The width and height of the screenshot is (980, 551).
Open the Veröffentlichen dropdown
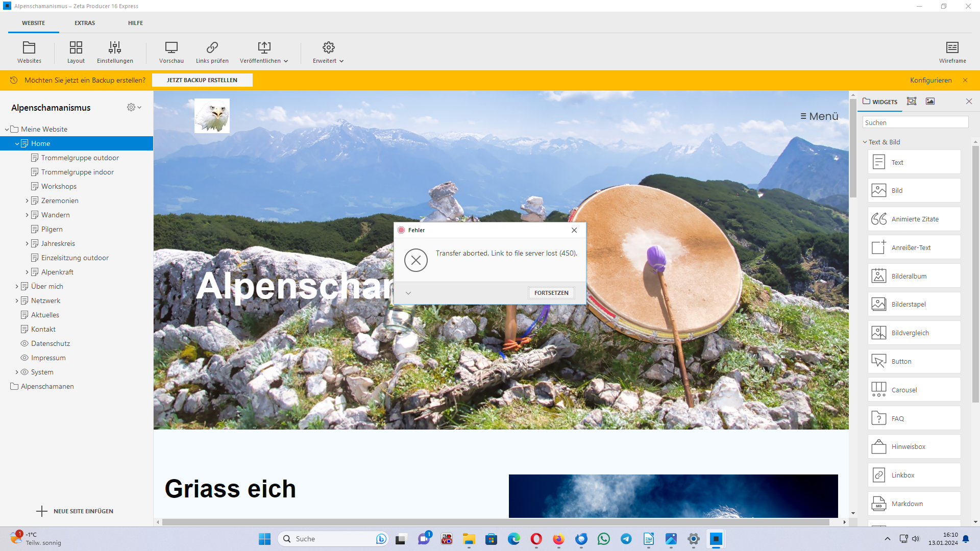264,52
